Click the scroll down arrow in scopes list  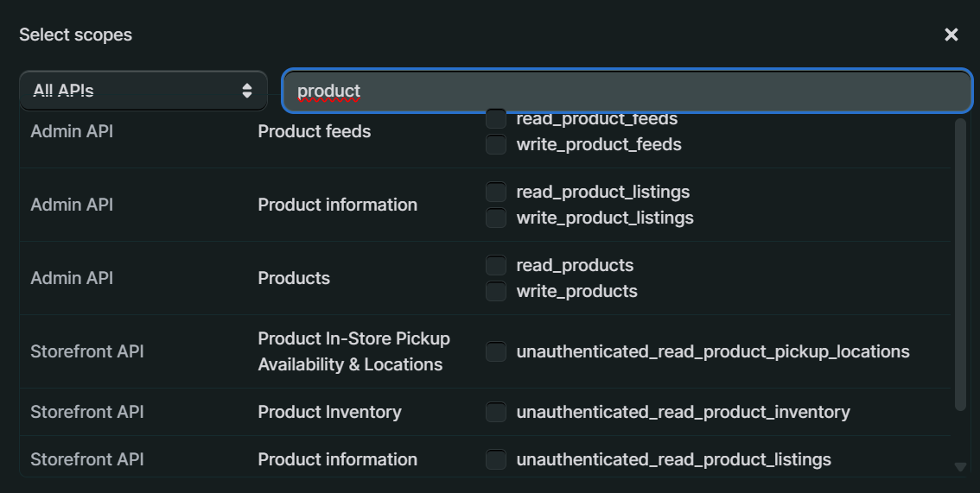click(x=959, y=467)
